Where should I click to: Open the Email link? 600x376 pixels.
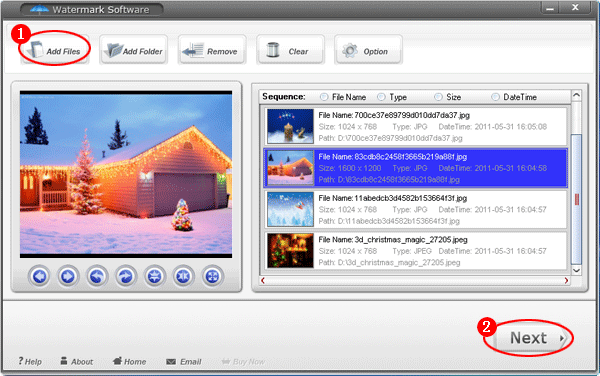coord(184,361)
